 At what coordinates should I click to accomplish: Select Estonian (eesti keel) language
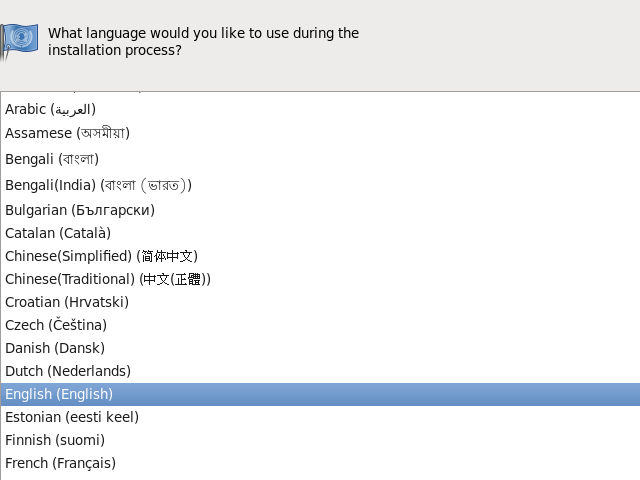coord(72,417)
